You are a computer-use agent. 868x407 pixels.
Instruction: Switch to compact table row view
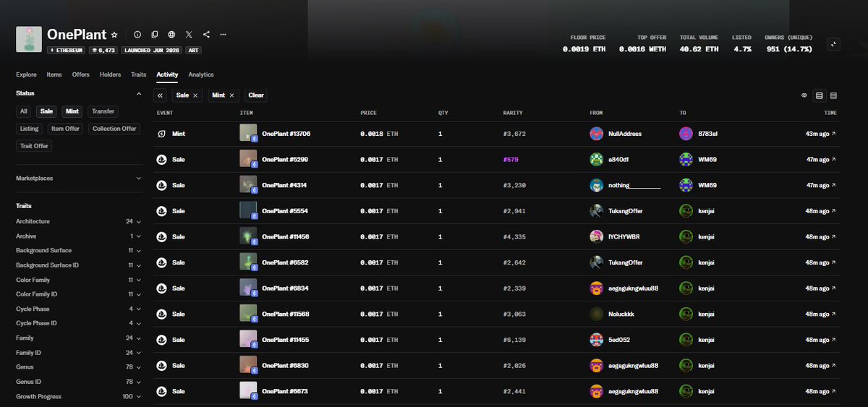coord(833,95)
